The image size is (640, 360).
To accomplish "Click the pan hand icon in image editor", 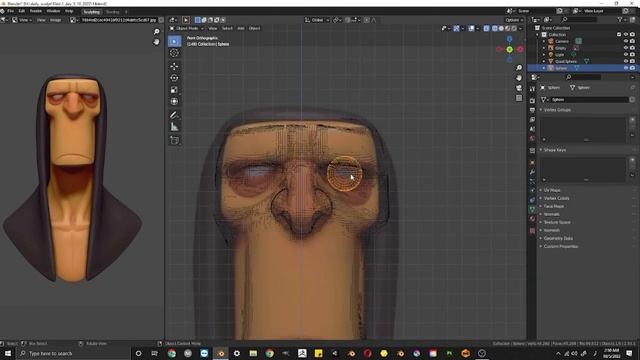I will pyautogui.click(x=156, y=42).
